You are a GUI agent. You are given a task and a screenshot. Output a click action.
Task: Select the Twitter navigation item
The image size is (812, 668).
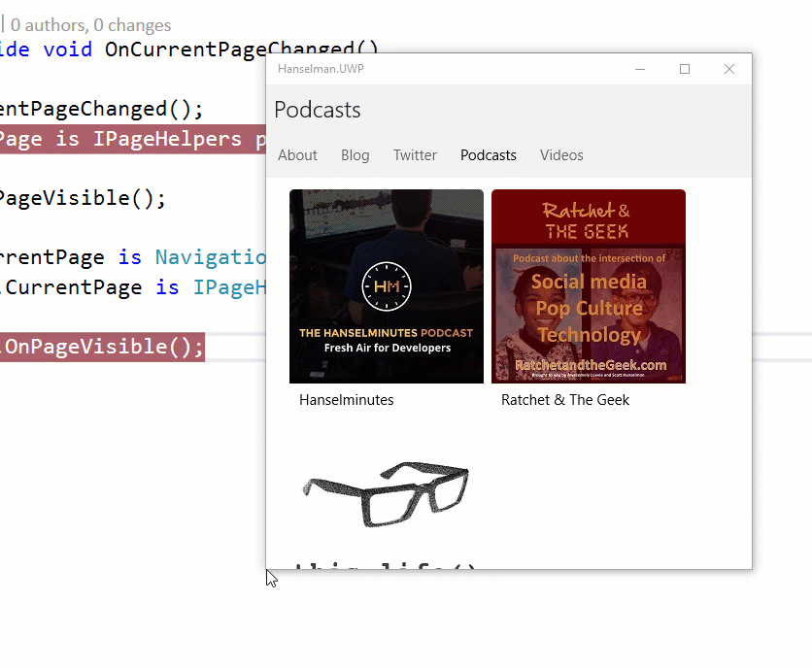coord(415,154)
